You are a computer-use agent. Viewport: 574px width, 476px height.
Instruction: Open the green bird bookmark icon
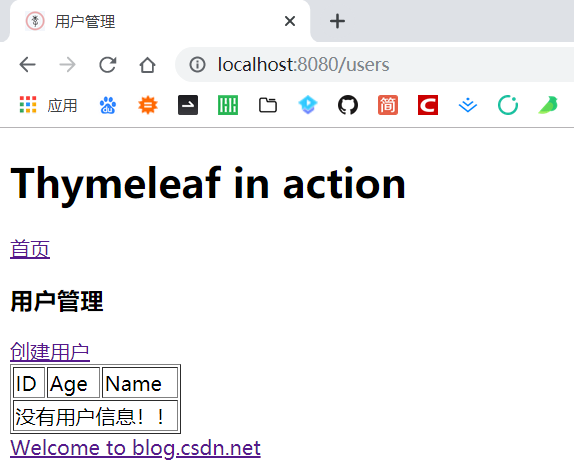tap(548, 105)
